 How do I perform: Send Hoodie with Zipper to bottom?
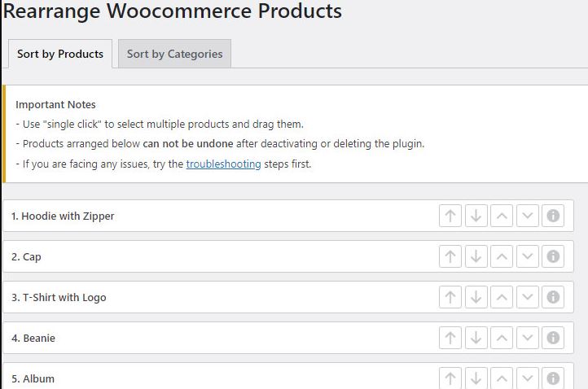[x=476, y=216]
